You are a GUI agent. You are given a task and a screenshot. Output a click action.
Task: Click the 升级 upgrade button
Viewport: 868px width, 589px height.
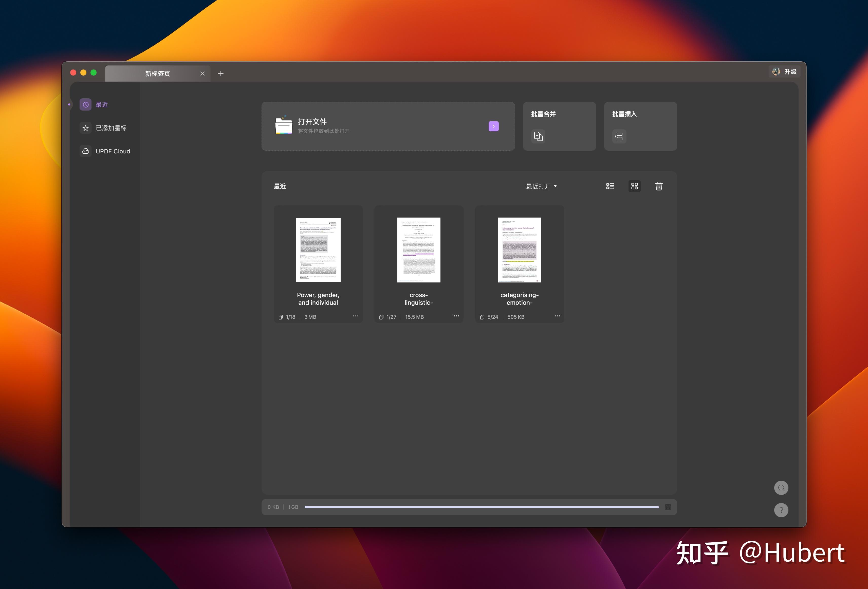791,72
